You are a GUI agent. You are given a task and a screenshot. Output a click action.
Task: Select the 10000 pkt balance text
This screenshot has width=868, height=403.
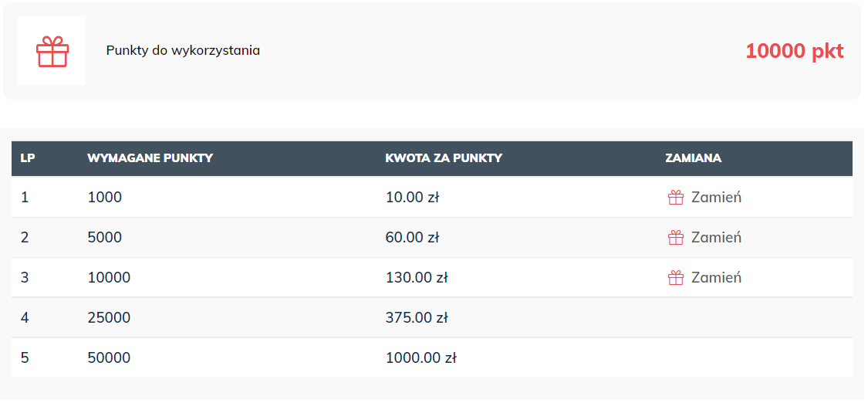pos(795,51)
